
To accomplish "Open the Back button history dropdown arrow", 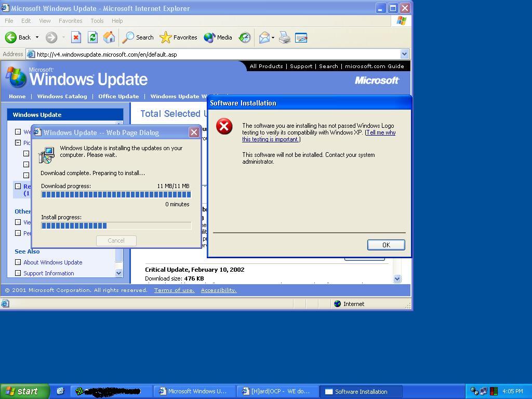I will 37,37.
